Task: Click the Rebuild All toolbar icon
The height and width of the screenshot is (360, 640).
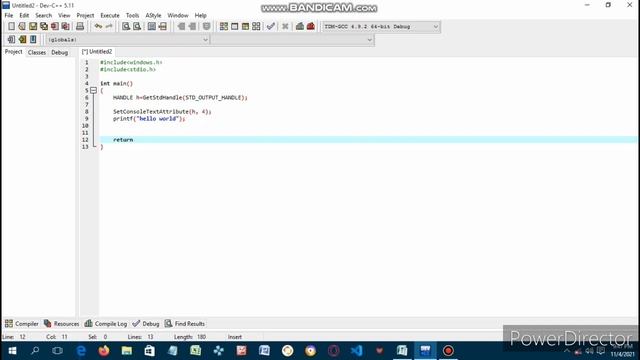Action: coord(256,26)
